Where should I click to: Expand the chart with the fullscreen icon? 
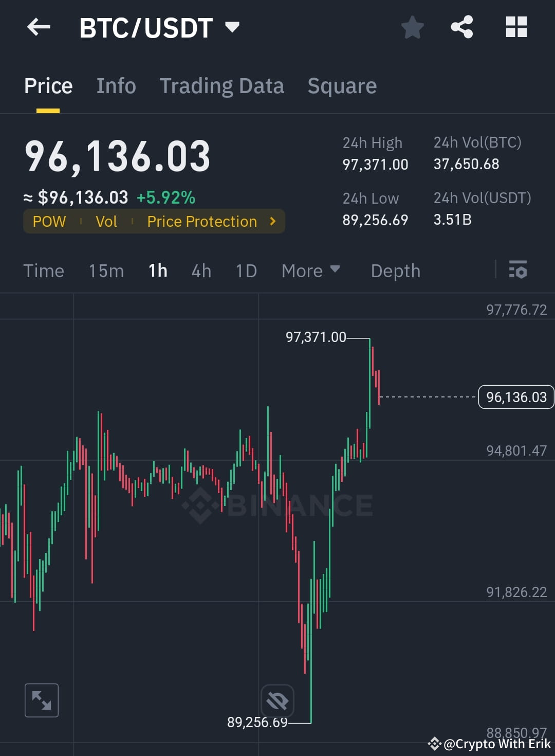click(x=41, y=700)
